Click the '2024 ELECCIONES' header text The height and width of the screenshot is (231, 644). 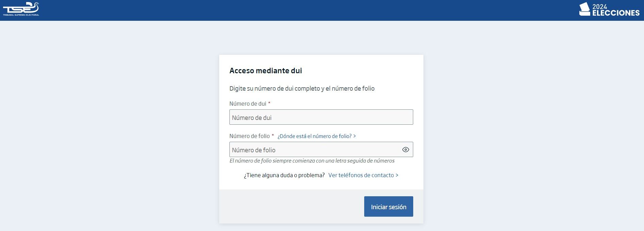tap(615, 10)
